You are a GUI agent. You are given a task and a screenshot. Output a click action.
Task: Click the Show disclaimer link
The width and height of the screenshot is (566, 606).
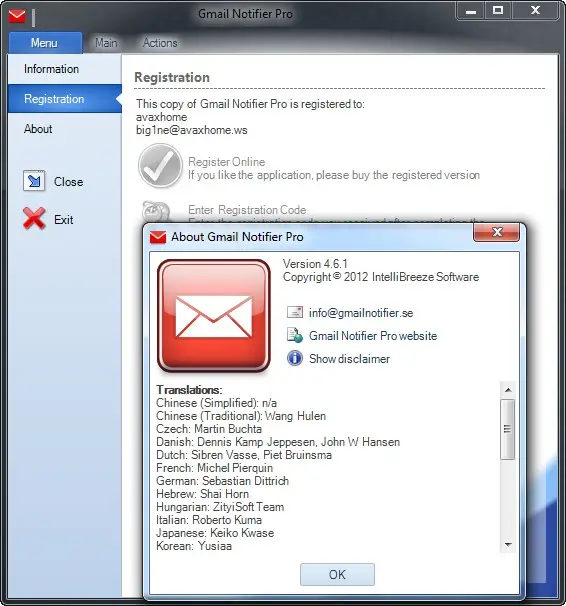point(349,359)
